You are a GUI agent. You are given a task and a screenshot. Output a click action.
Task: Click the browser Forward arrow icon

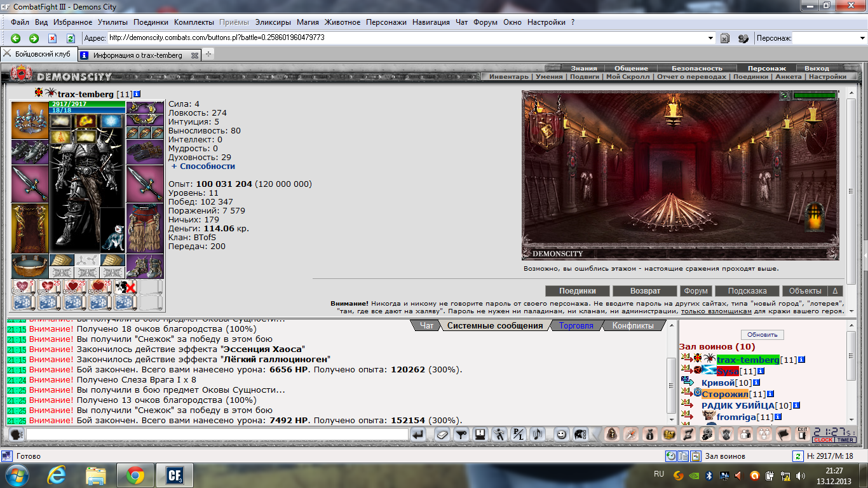(34, 38)
